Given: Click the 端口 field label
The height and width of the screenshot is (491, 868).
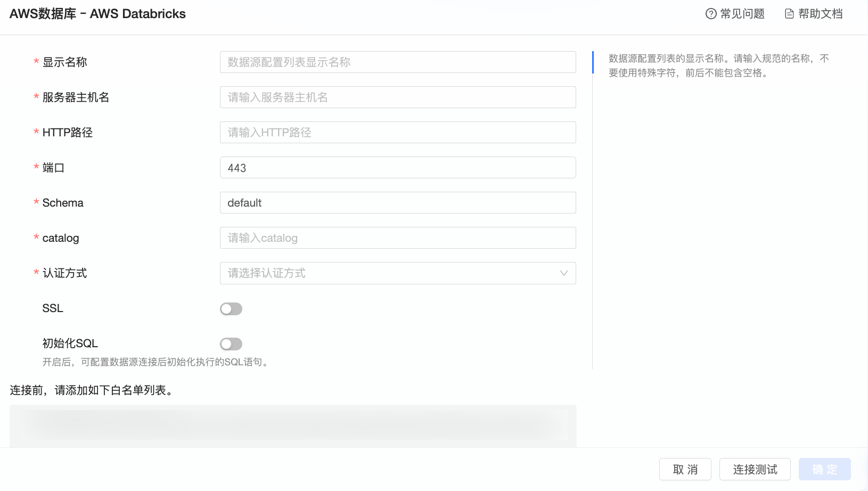Looking at the screenshot, I should click(x=54, y=168).
